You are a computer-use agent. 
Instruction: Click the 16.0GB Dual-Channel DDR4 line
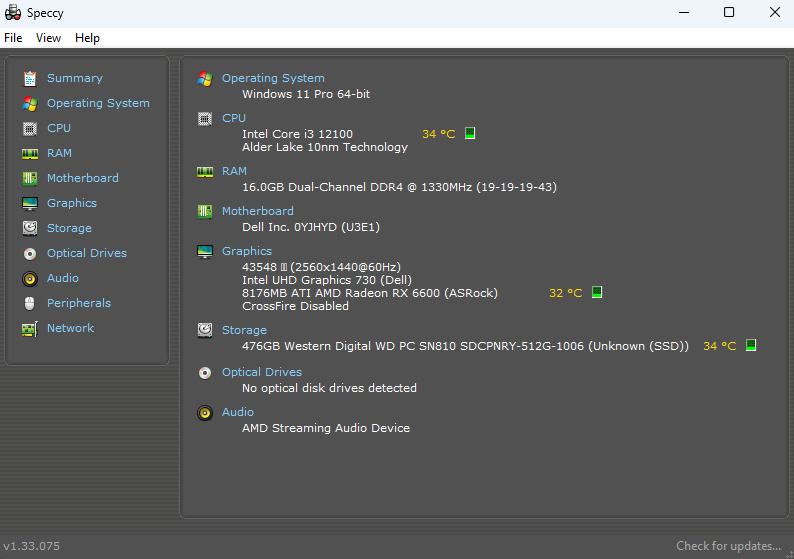[400, 187]
